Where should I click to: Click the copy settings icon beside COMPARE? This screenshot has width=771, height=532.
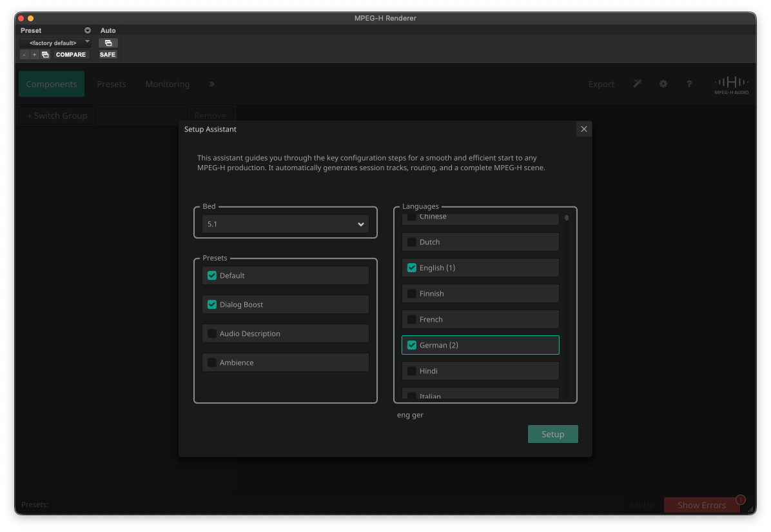pos(45,55)
